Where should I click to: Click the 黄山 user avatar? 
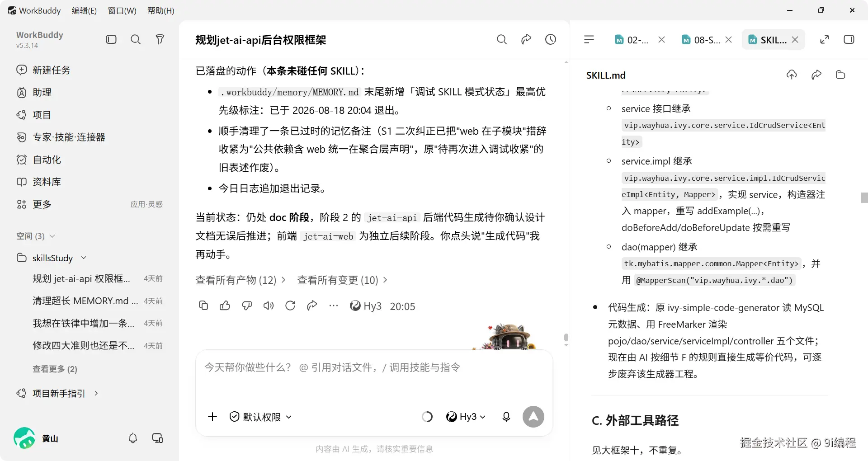(24, 438)
